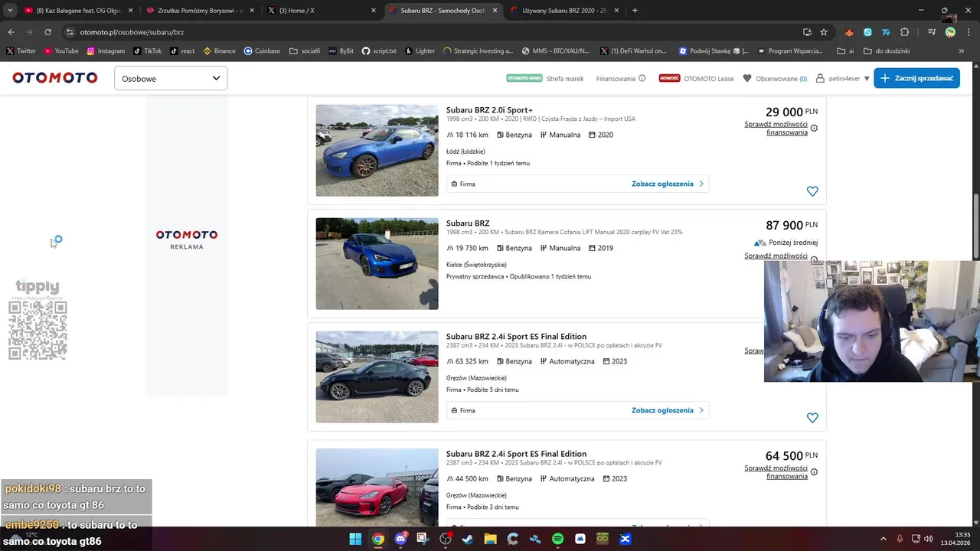Reload the page
The height and width of the screenshot is (551, 980).
47,32
